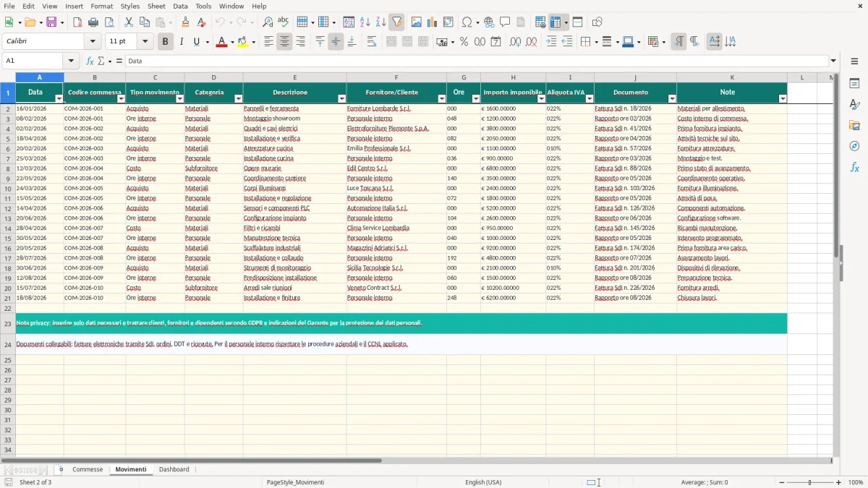
Task: Apply the red font color swatch
Action: click(221, 42)
